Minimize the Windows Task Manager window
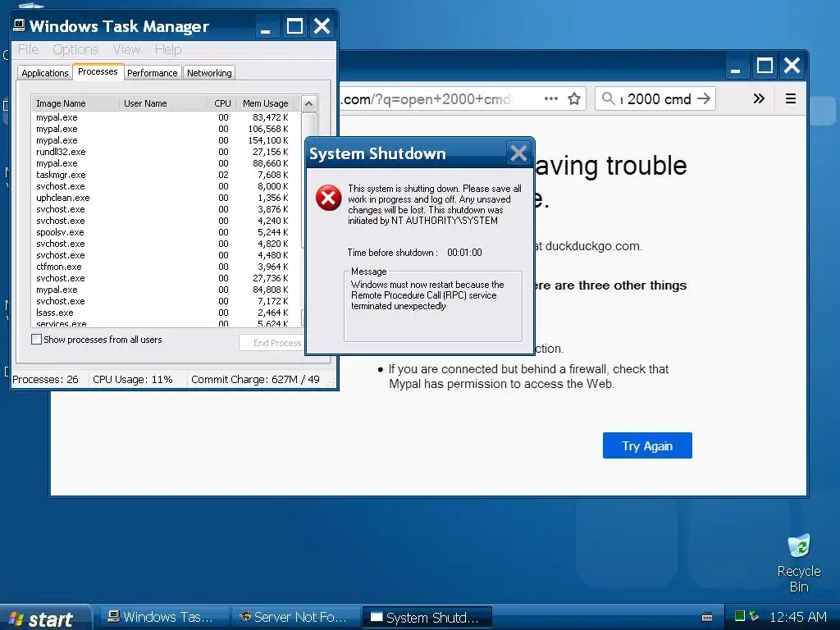Viewport: 840px width, 630px height. (265, 26)
